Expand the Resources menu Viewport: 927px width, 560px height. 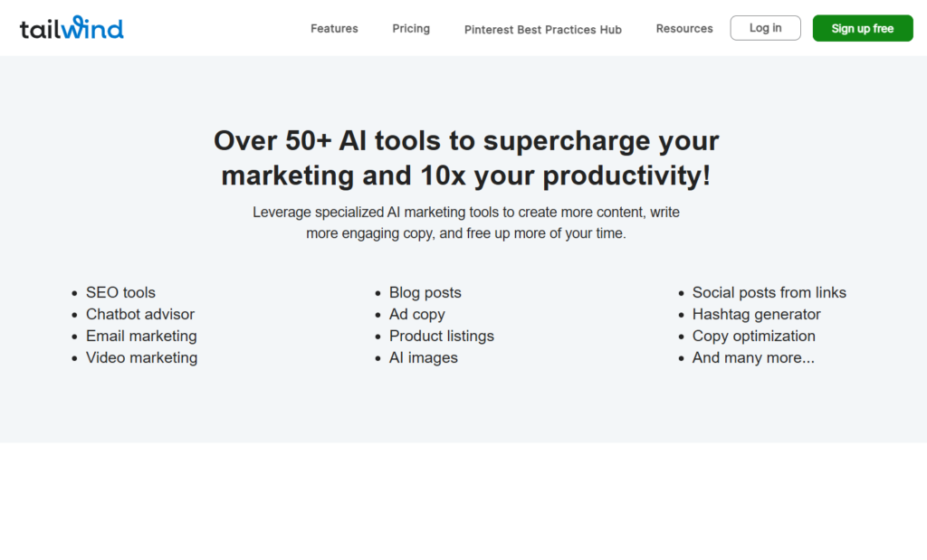[684, 28]
